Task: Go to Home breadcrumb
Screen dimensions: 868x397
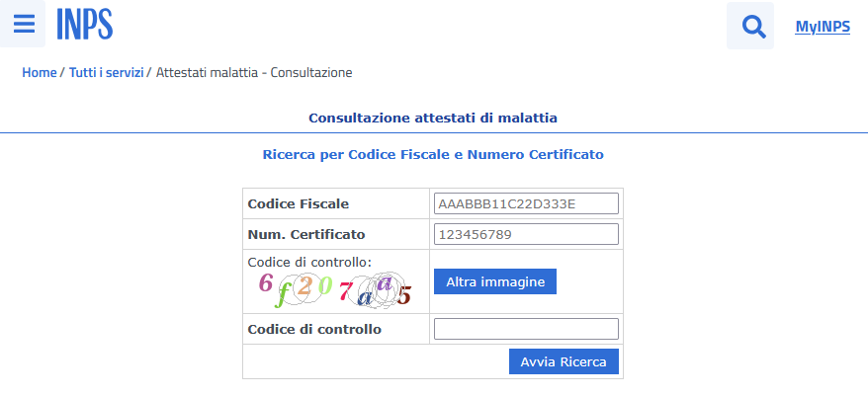Action: 40,73
